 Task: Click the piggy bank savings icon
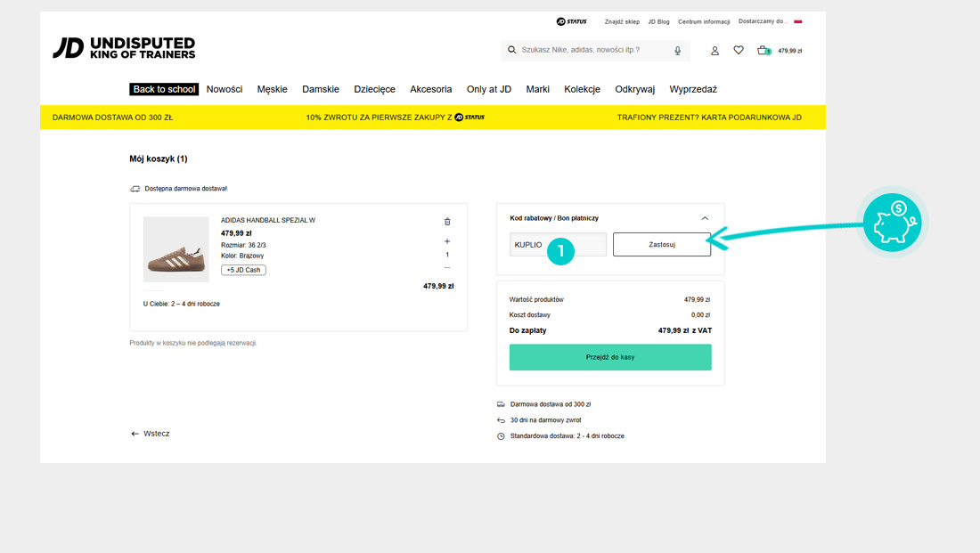click(894, 222)
